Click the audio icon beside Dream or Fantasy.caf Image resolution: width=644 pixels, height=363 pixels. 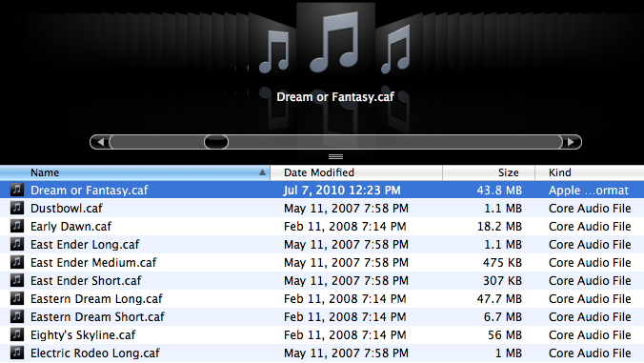(17, 190)
